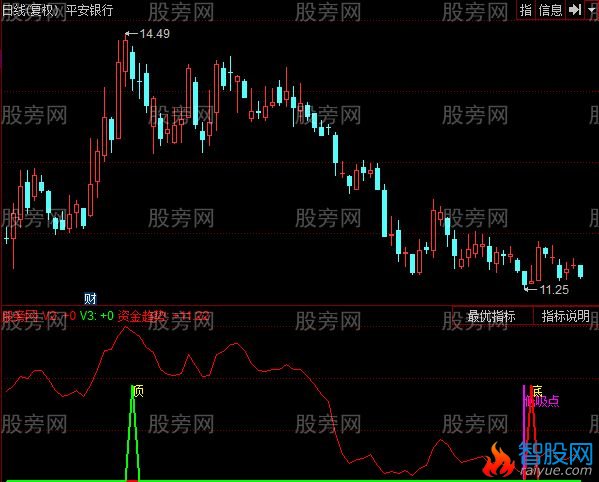Click the jump-to-end arrow icon
The width and height of the screenshot is (599, 482).
point(575,10)
